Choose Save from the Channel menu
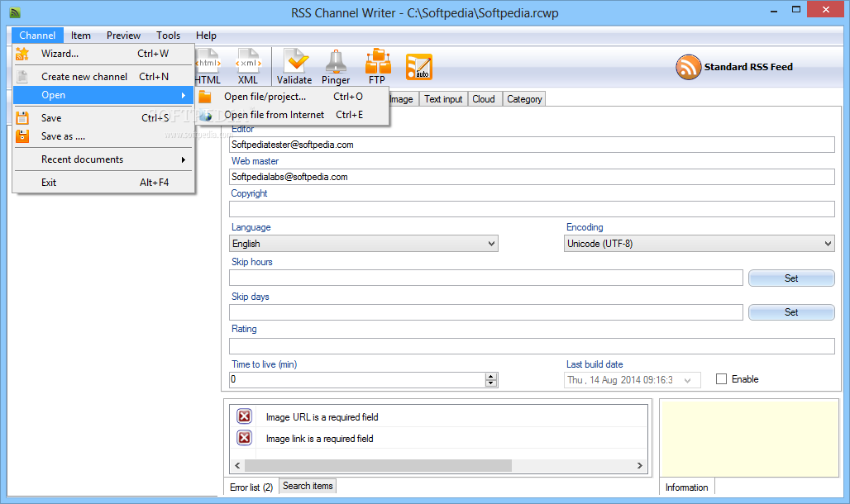Screen dimensions: 850x504 (103, 117)
